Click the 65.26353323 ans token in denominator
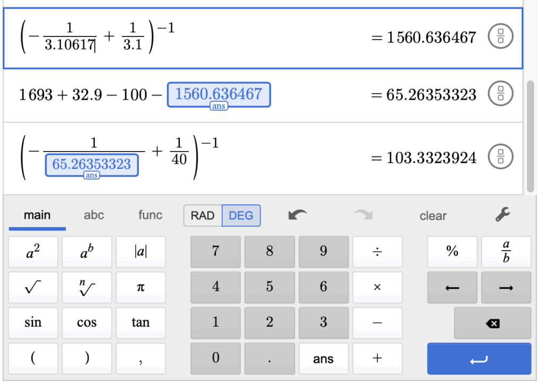The width and height of the screenshot is (543, 392). click(92, 164)
